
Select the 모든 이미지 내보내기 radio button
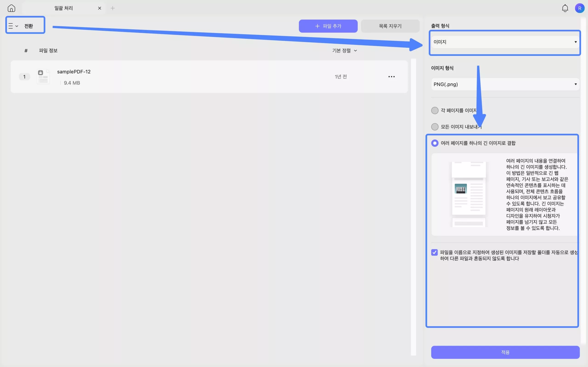pos(435,127)
